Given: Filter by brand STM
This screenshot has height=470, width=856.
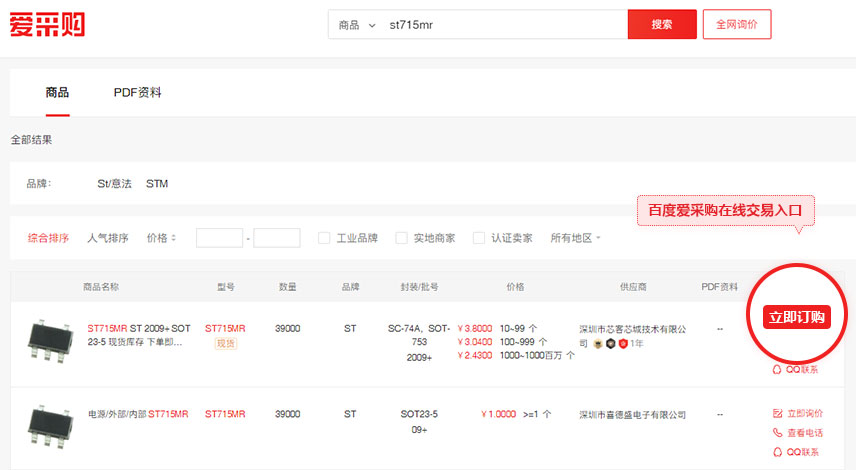Looking at the screenshot, I should click(157, 184).
